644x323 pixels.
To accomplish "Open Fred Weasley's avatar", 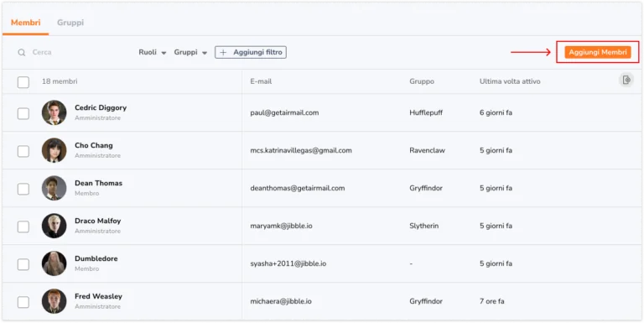I will (55, 302).
